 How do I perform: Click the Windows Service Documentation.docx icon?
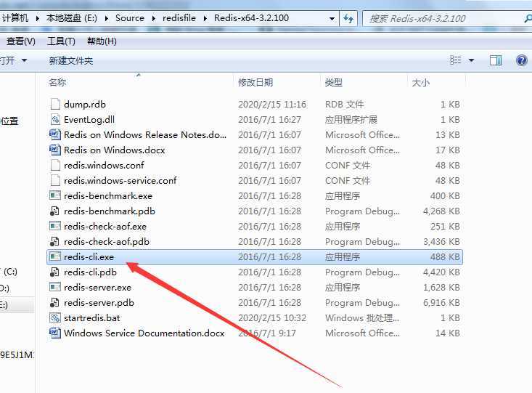[x=55, y=333]
